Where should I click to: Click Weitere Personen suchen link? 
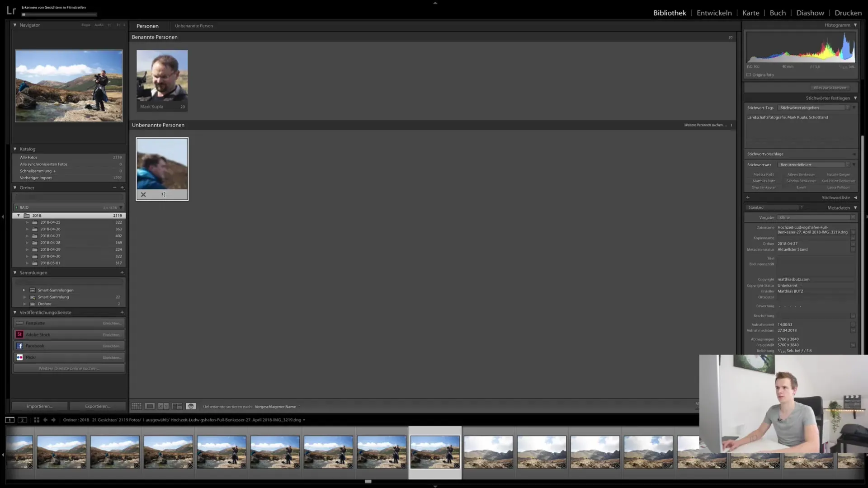click(x=705, y=125)
